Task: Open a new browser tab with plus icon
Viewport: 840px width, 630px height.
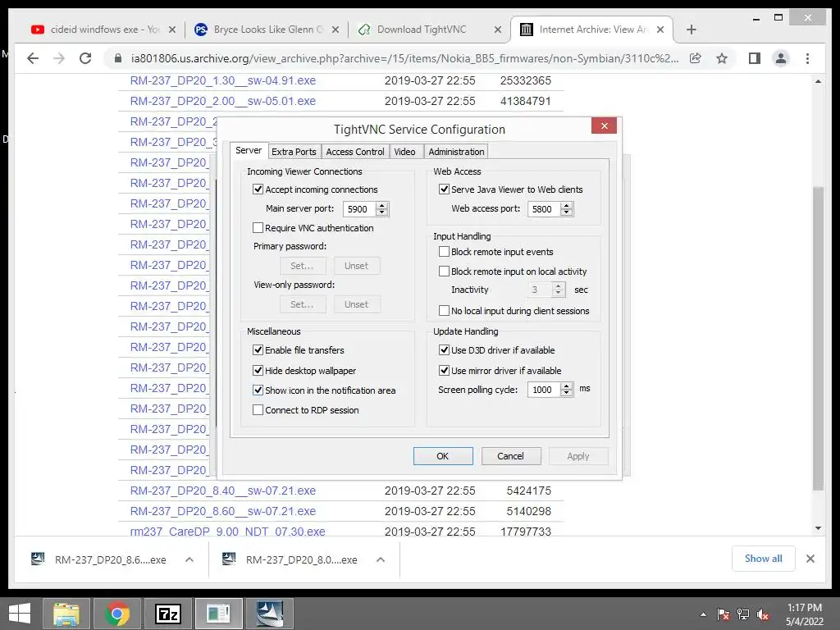Action: (x=691, y=30)
